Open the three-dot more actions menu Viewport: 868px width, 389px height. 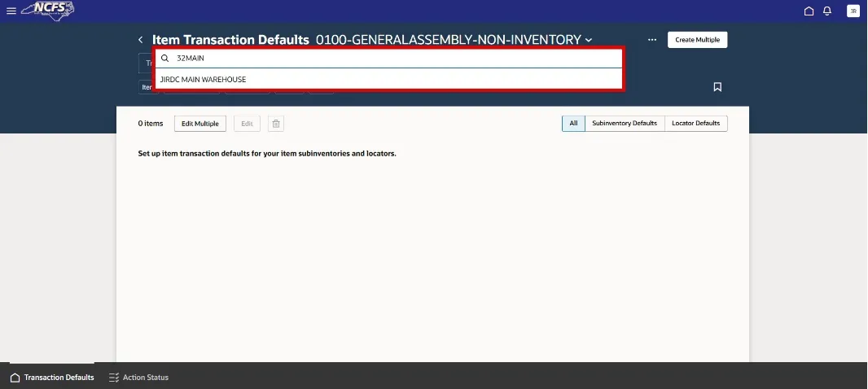point(652,40)
